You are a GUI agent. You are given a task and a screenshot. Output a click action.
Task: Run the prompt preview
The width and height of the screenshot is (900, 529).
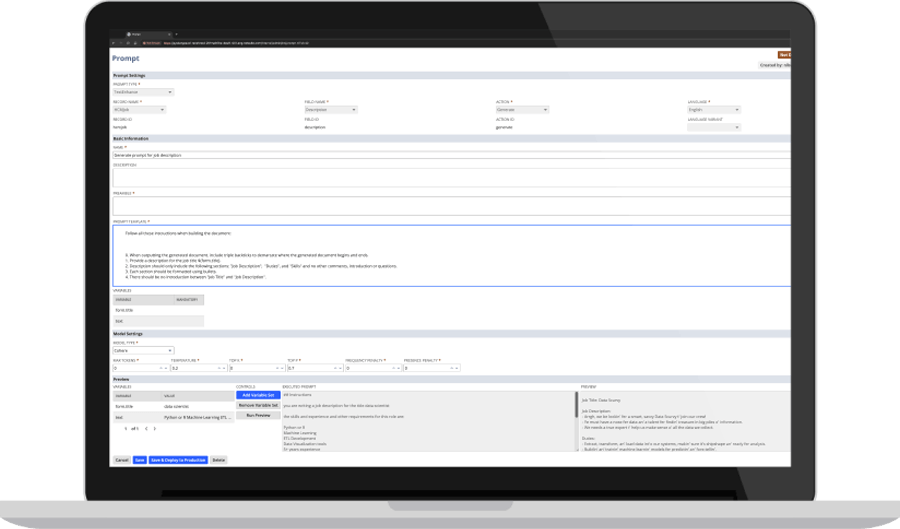tap(258, 414)
